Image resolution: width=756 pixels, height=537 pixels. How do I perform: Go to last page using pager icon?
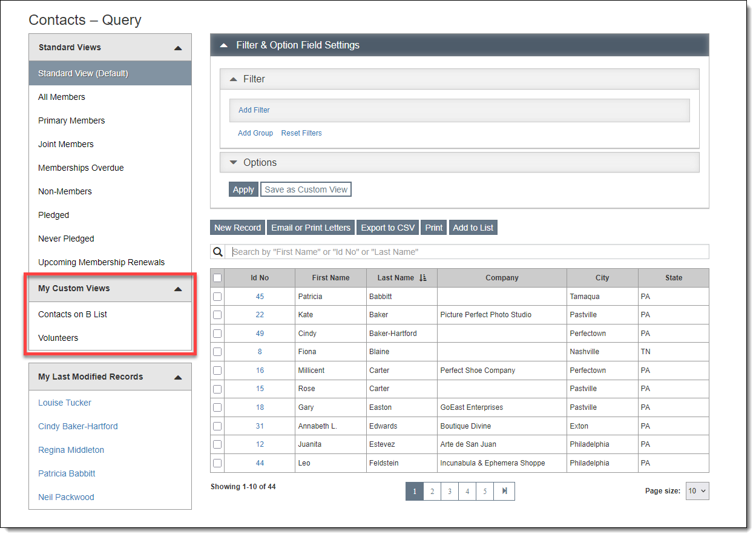504,492
